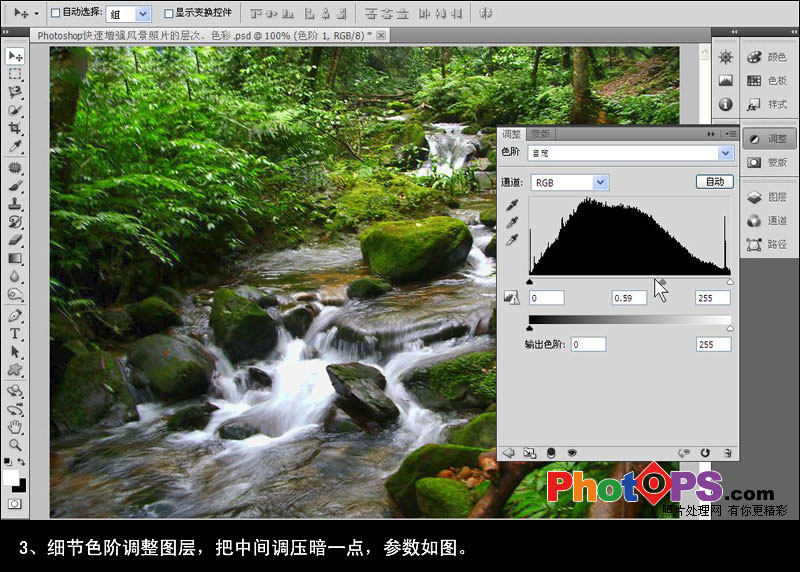The width and height of the screenshot is (800, 572).
Task: Collapse the adjustments panel double arrow
Action: click(711, 134)
